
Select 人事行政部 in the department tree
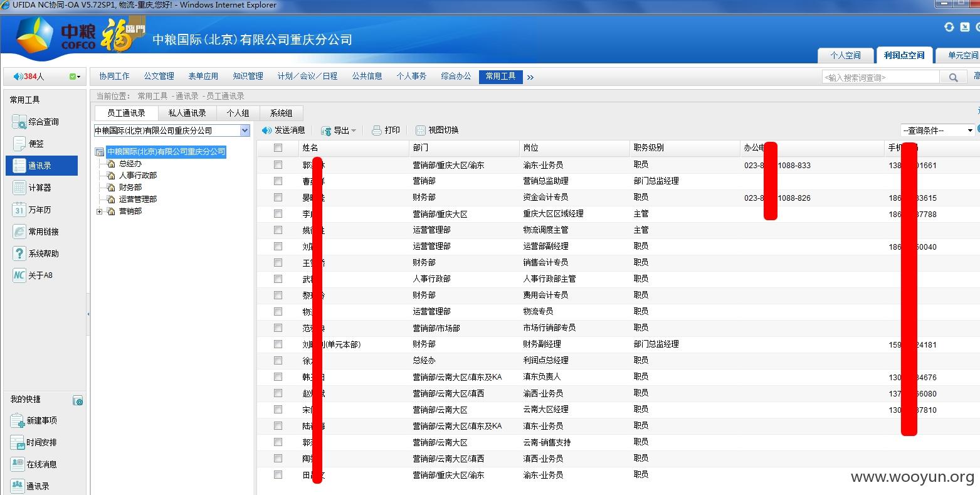click(x=138, y=176)
